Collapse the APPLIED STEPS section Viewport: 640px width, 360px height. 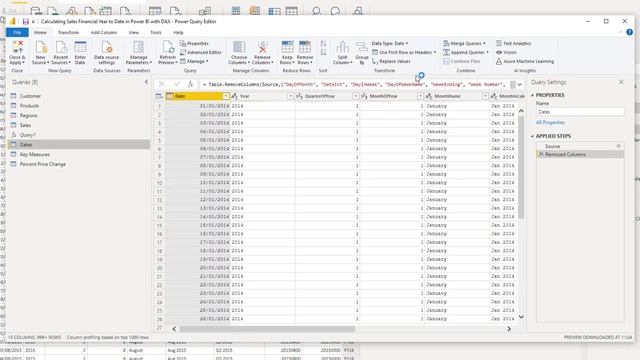(532, 136)
